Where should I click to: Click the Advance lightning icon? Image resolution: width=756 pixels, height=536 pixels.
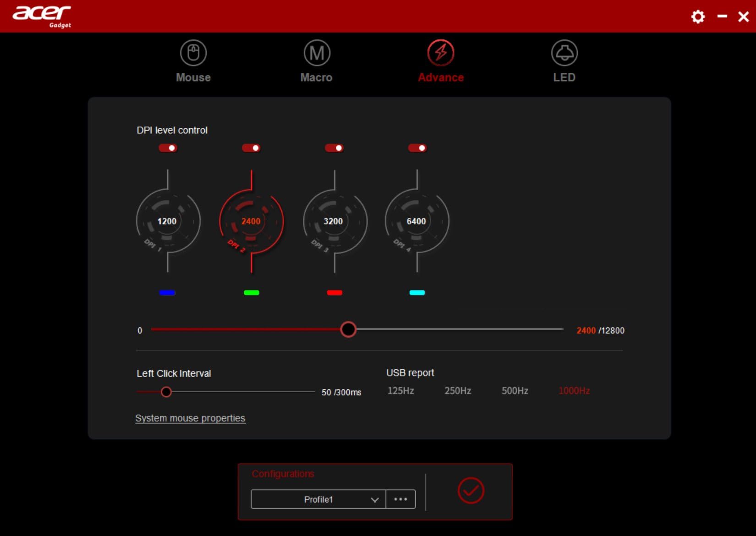coord(441,53)
